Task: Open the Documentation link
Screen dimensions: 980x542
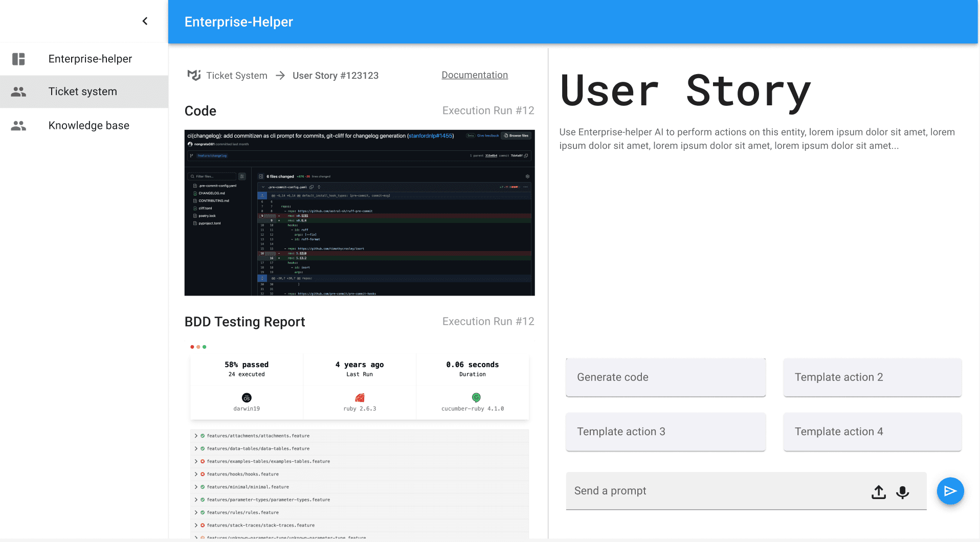Action: 474,75
